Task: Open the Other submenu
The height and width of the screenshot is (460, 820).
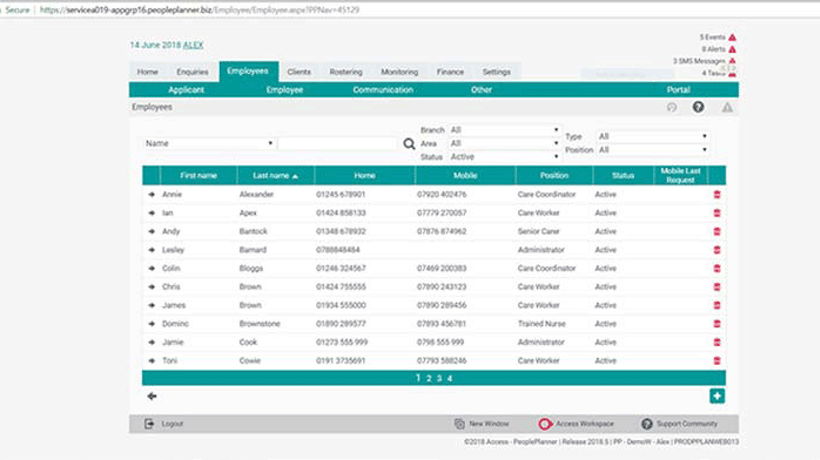Action: [481, 90]
